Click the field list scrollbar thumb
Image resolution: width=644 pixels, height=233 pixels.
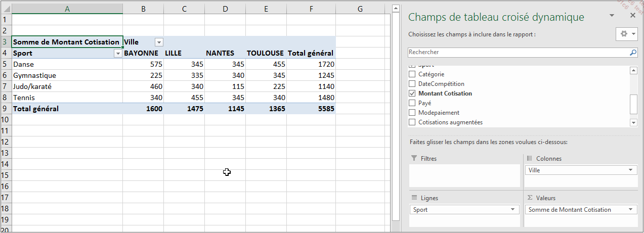coord(633,105)
